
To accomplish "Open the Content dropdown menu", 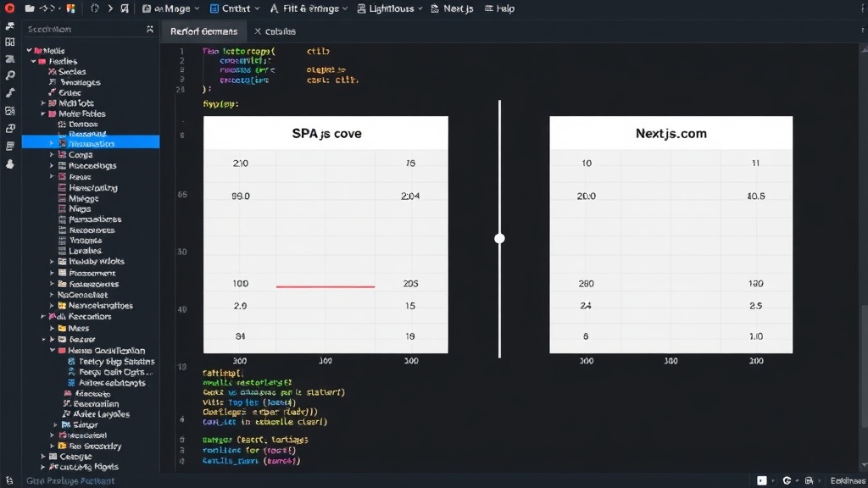I will (x=236, y=8).
